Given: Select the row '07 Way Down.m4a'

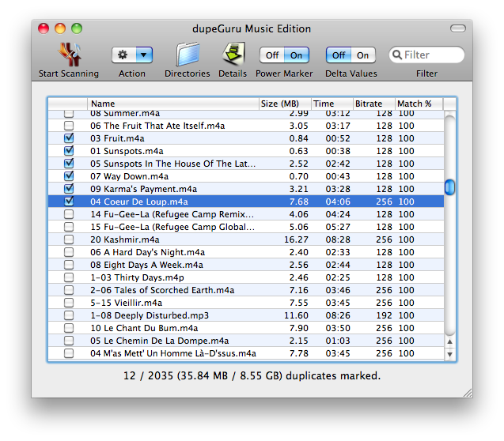Looking at the screenshot, I should point(246,176).
